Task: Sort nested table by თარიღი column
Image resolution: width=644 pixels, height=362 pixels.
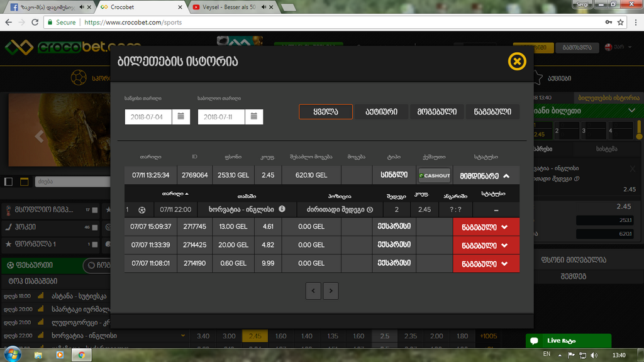Action: tap(175, 194)
